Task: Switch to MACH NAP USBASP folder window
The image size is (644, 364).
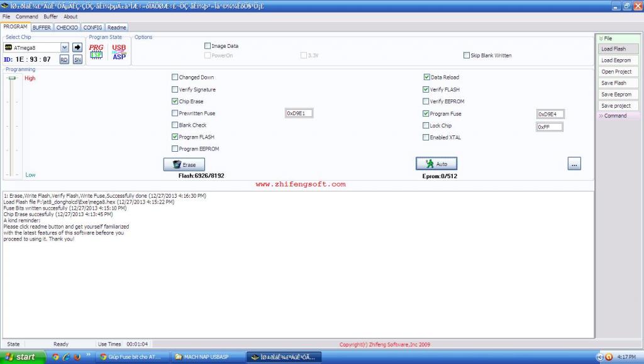Action: tap(206, 357)
